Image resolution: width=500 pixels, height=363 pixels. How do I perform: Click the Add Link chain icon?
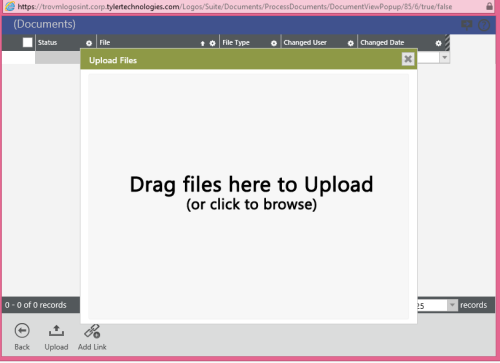click(x=92, y=331)
